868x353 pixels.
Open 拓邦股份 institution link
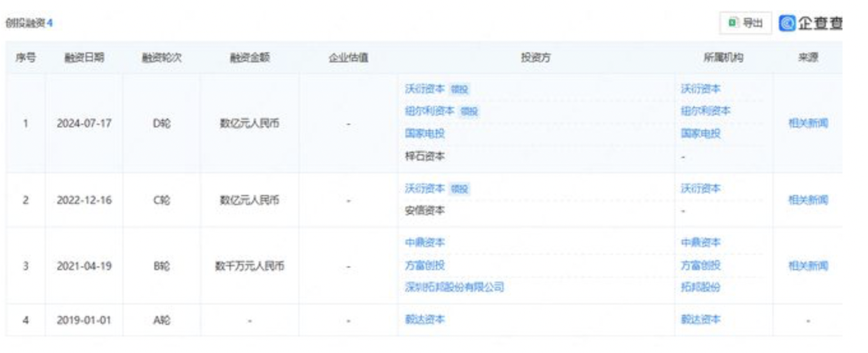point(700,287)
